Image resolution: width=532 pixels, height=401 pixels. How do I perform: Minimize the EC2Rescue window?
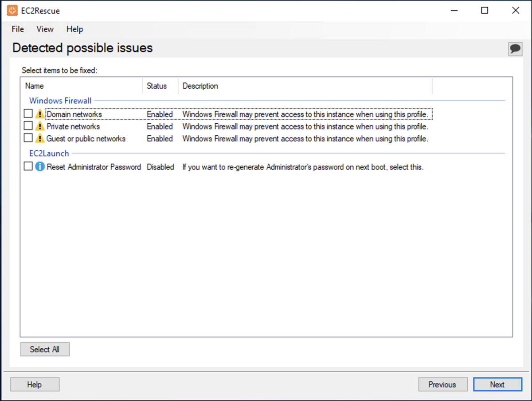coord(454,11)
